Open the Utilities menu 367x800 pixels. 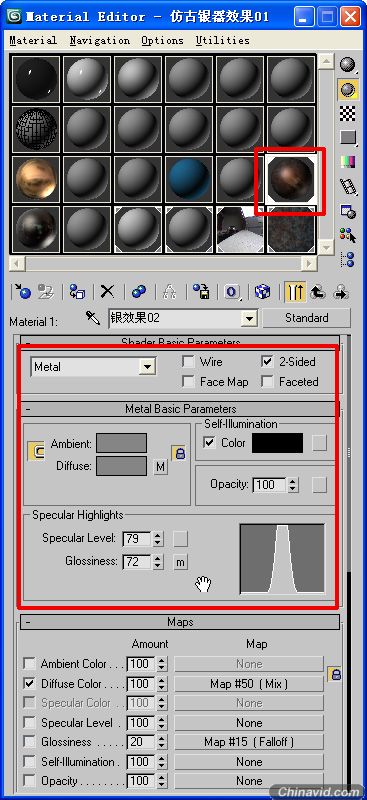(x=223, y=40)
